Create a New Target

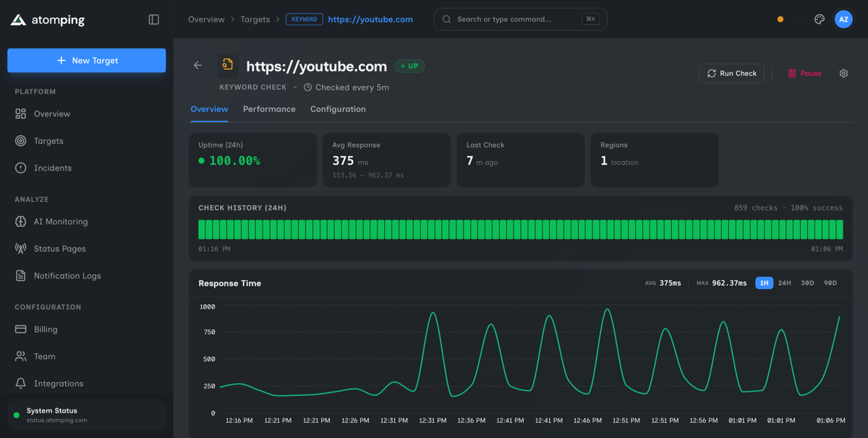click(86, 61)
